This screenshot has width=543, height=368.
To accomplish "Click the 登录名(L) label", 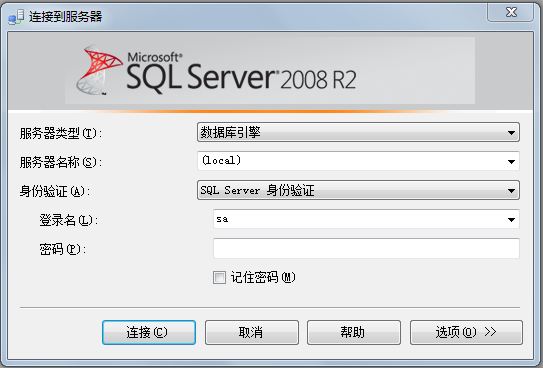I will pyautogui.click(x=68, y=220).
